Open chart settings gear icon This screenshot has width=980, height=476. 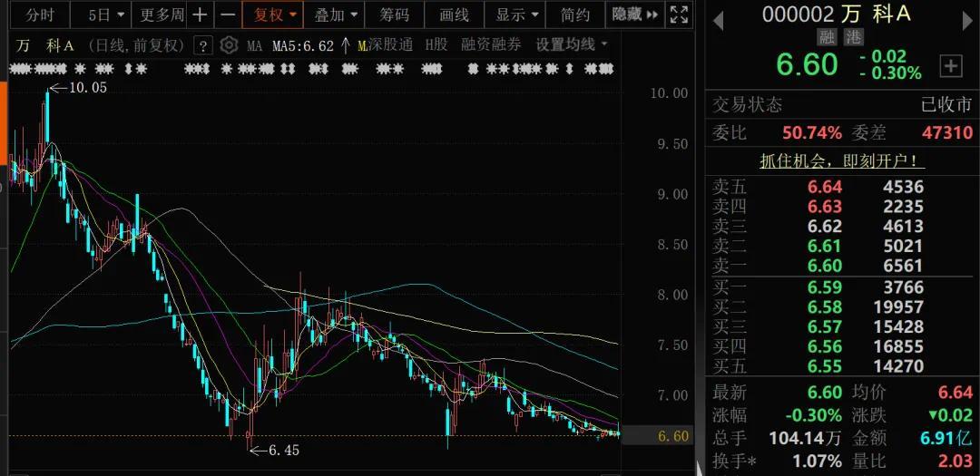pos(229,45)
